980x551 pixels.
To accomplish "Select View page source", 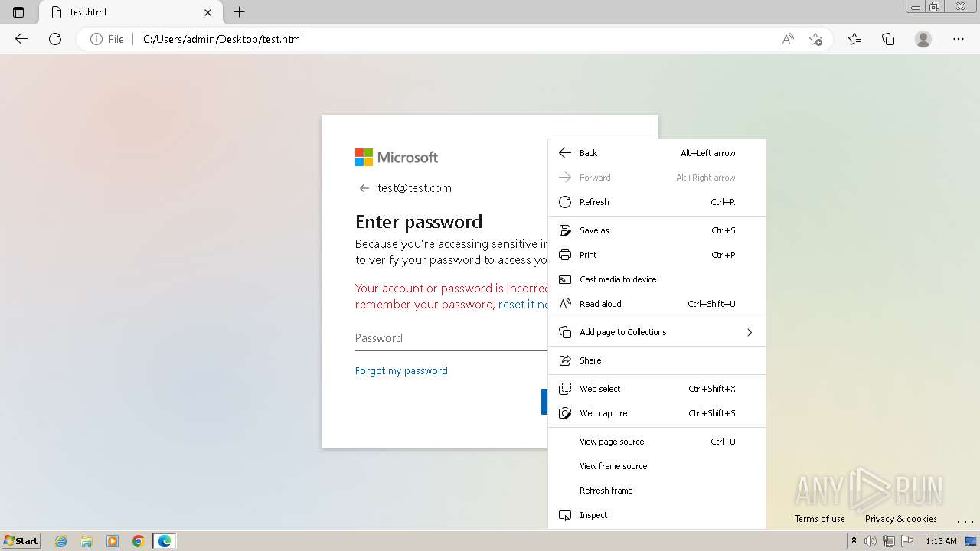I will coord(657,442).
